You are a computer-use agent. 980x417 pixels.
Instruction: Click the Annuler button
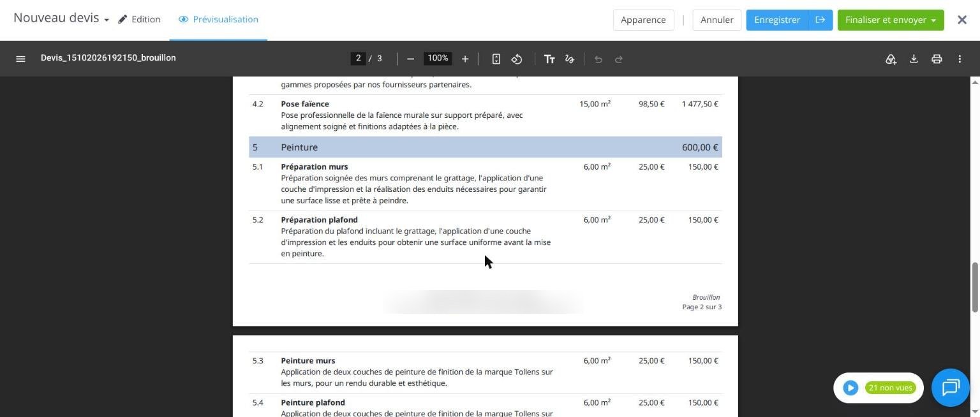click(x=717, y=20)
